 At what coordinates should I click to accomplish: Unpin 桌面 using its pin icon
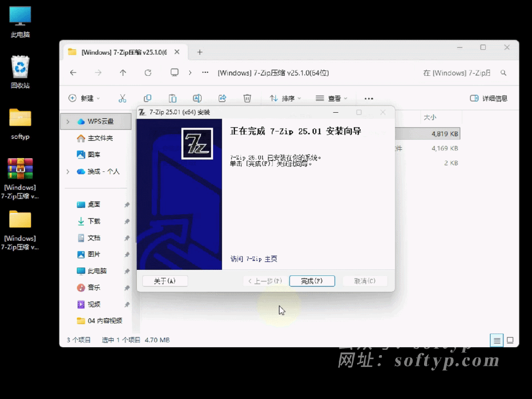tap(127, 204)
